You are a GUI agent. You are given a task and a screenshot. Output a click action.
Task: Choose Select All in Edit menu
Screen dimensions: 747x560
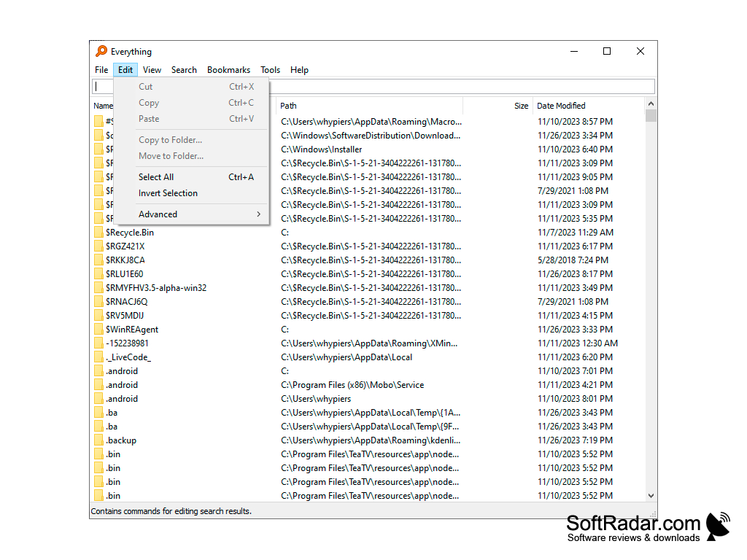(192, 177)
